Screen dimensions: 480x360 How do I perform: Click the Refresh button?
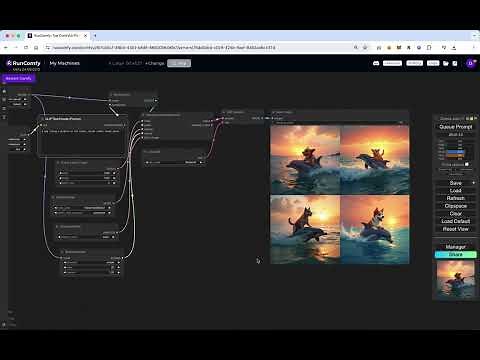[x=455, y=198]
